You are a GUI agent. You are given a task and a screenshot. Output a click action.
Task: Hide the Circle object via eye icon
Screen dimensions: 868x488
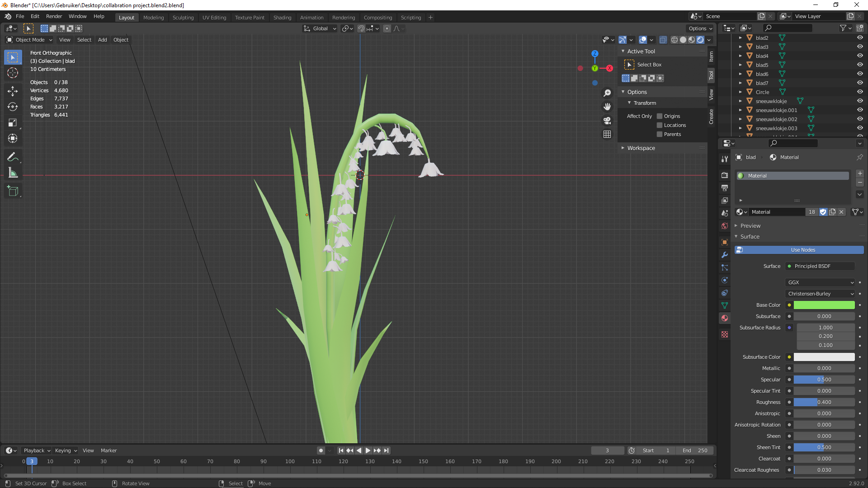(x=860, y=92)
